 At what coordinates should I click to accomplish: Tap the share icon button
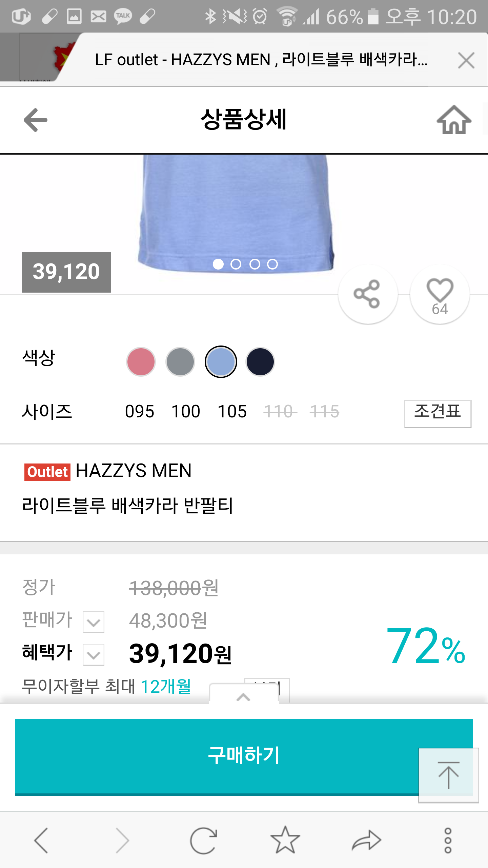367,294
